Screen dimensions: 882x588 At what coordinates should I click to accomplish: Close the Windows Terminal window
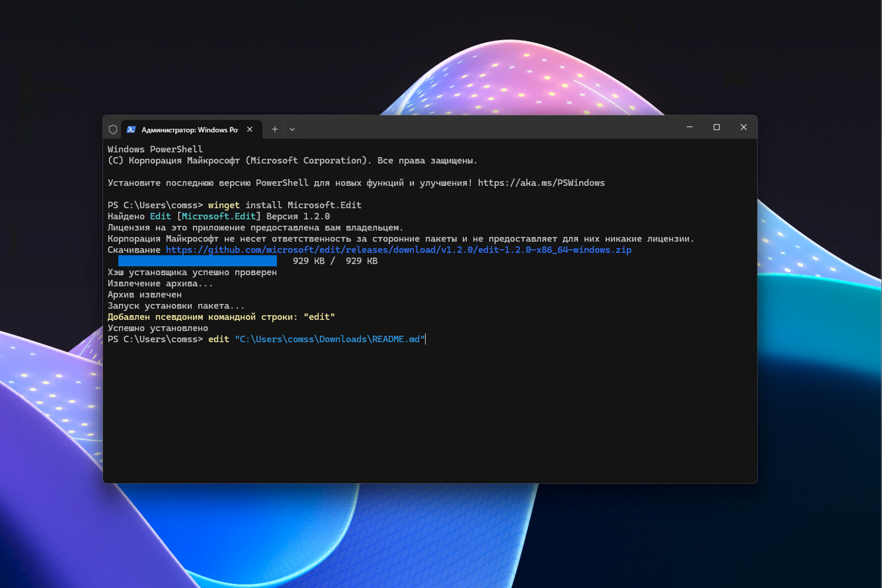[x=744, y=127]
